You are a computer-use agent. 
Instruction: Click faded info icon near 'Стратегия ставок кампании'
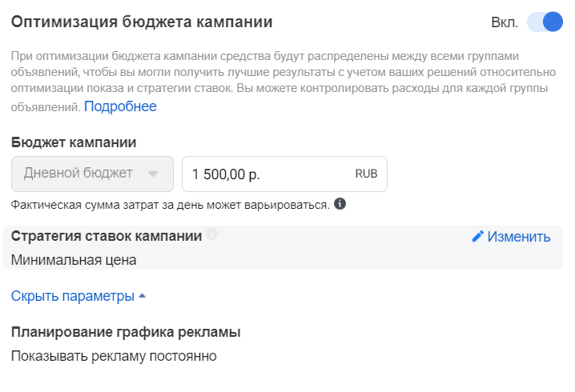pyautogui.click(x=211, y=234)
